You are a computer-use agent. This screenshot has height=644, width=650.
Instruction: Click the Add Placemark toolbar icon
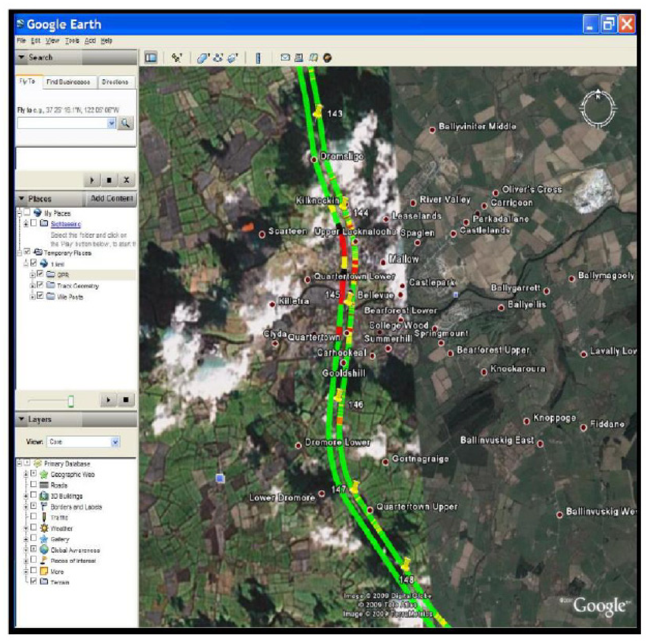176,58
